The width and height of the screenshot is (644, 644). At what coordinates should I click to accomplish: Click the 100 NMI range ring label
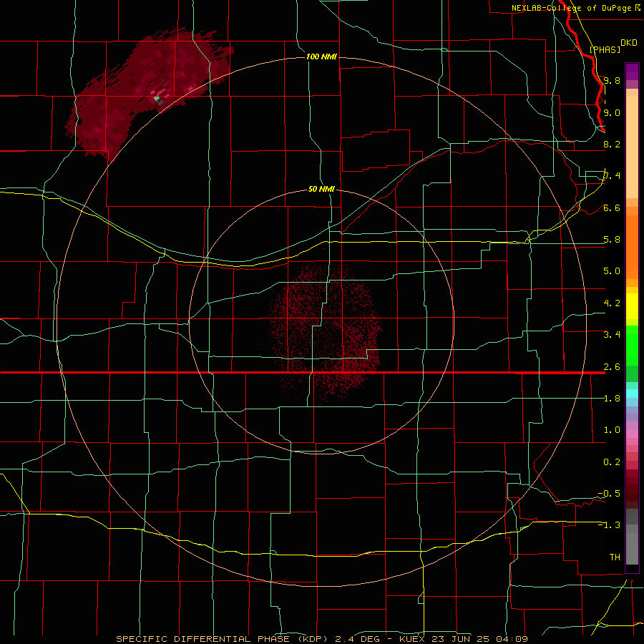[321, 57]
